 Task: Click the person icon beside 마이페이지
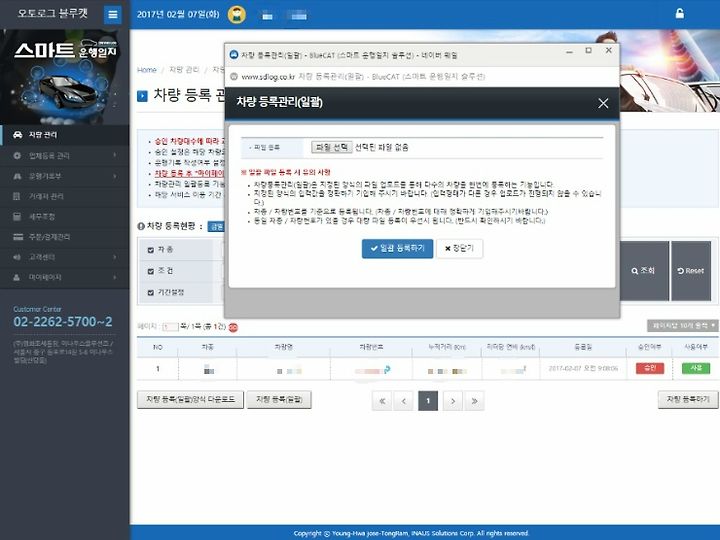pos(17,277)
